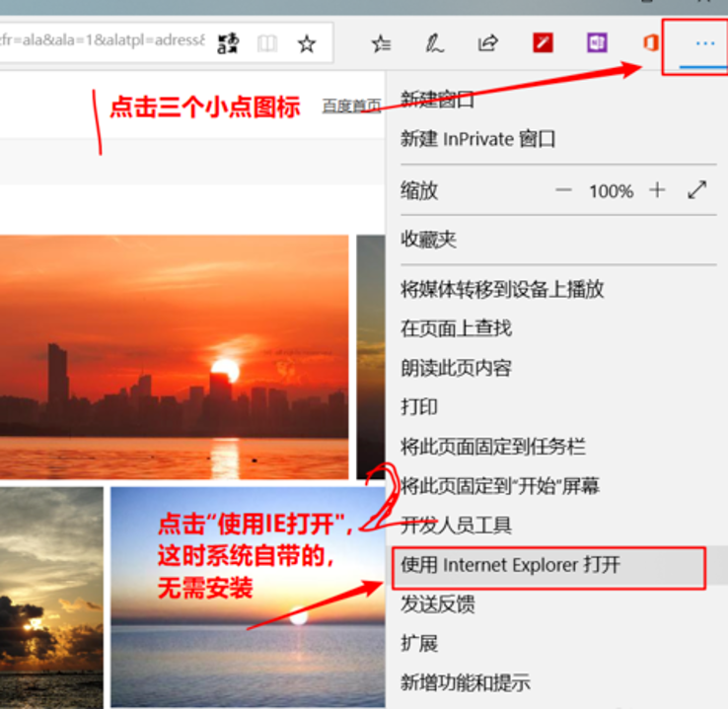Select 使用 Internet Explorer 打开 menu item
Viewport: 728px width, 709px height.
tap(510, 566)
